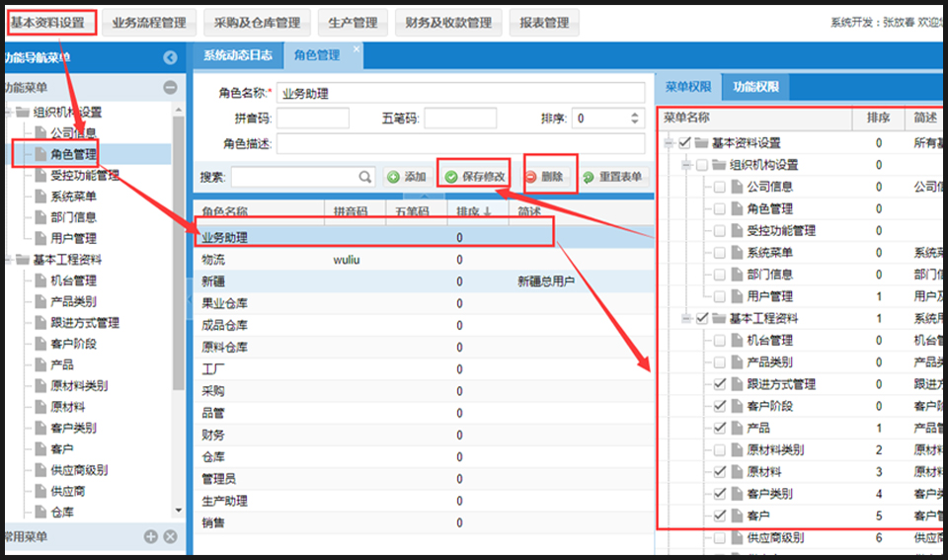Collapse 基本工程资料 node in permission tree
The height and width of the screenshot is (560, 948).
(685, 318)
